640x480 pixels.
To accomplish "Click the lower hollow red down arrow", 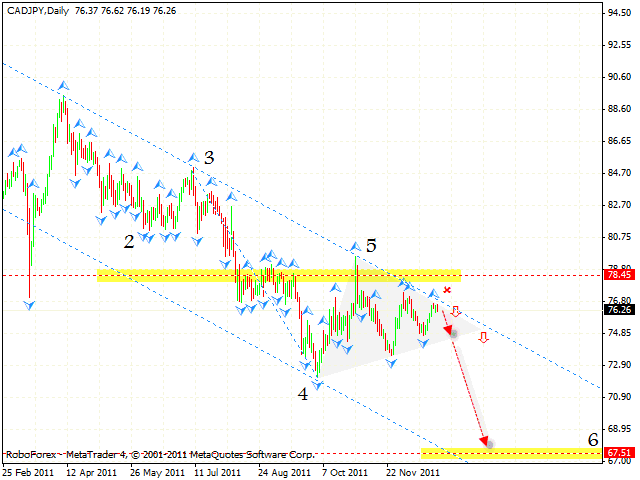I will coord(483,338).
